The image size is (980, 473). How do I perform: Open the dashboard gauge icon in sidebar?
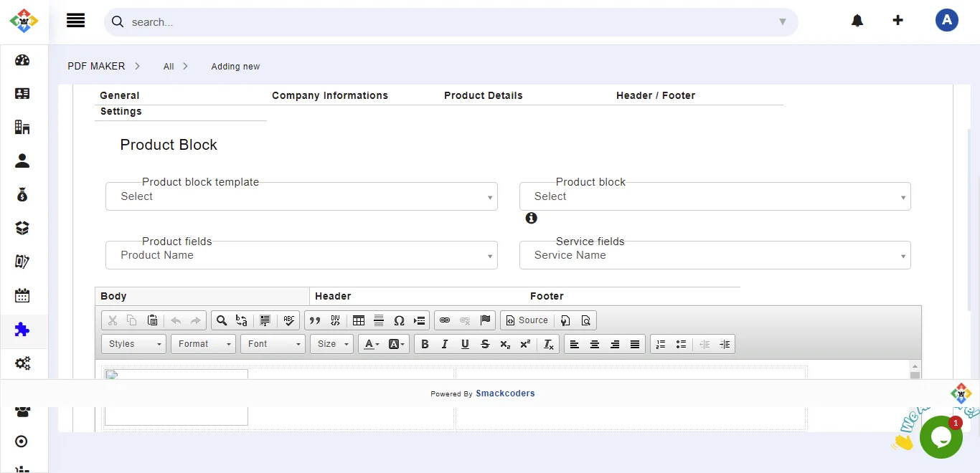click(x=22, y=60)
